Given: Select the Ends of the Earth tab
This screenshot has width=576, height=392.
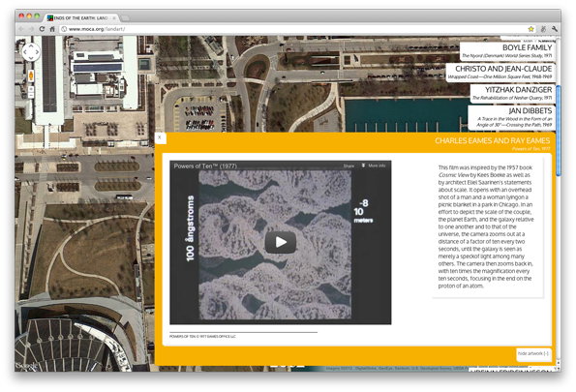Looking at the screenshot, I should coord(81,17).
